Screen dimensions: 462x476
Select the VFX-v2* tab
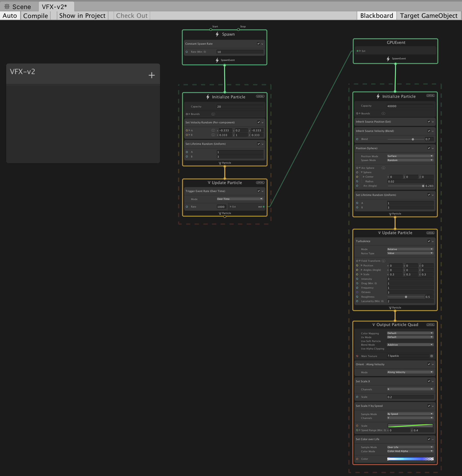pyautogui.click(x=54, y=7)
